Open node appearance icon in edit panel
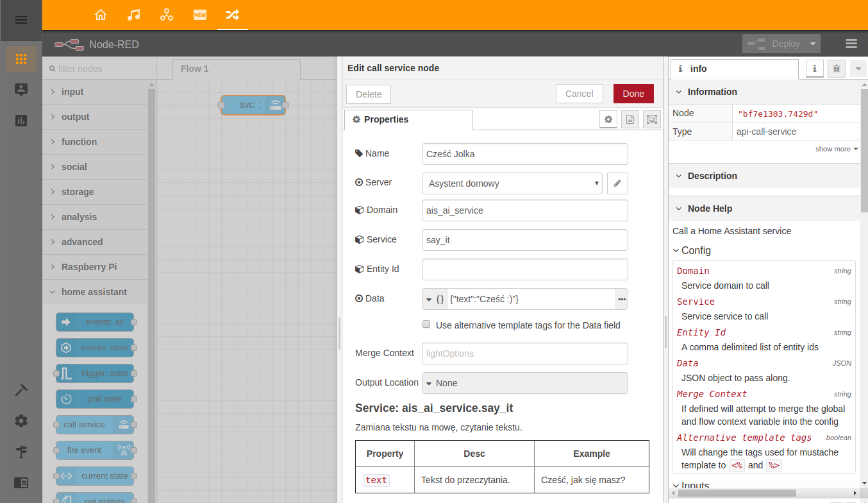 (652, 119)
